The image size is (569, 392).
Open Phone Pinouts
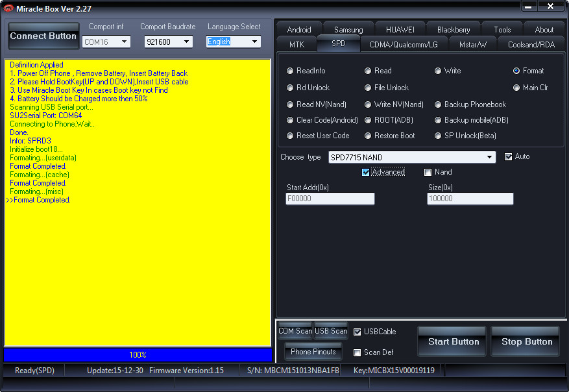click(313, 352)
